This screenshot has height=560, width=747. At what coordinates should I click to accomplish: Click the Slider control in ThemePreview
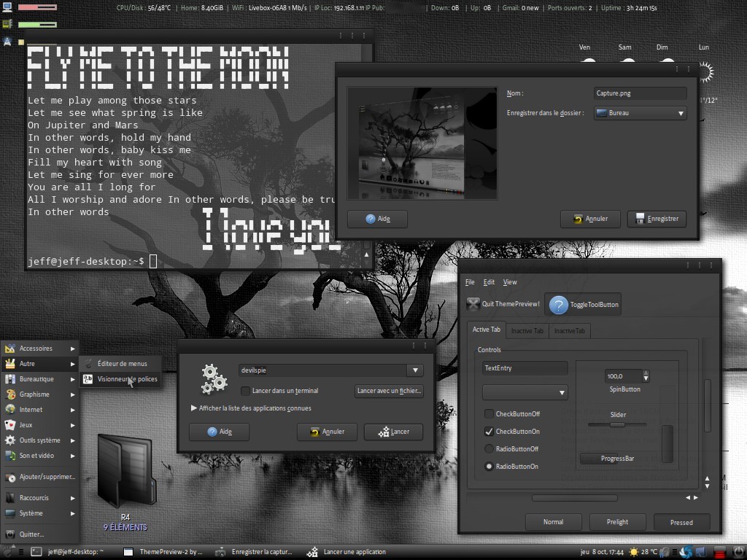tap(617, 424)
